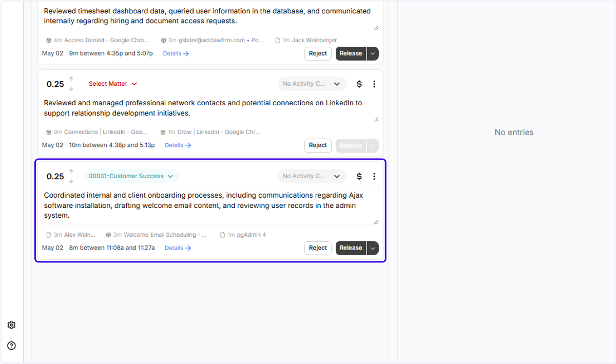616x364 pixels.
Task: Open Details link for 4:35p entry
Action: click(x=176, y=53)
